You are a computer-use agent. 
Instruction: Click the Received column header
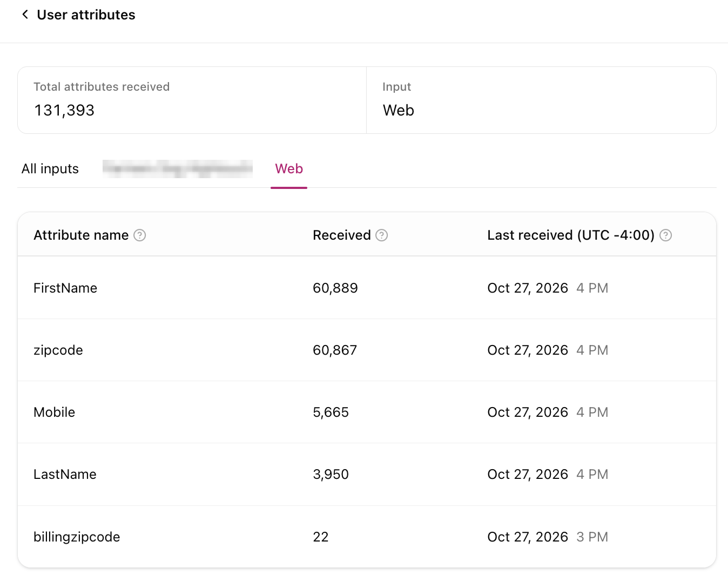[342, 235]
